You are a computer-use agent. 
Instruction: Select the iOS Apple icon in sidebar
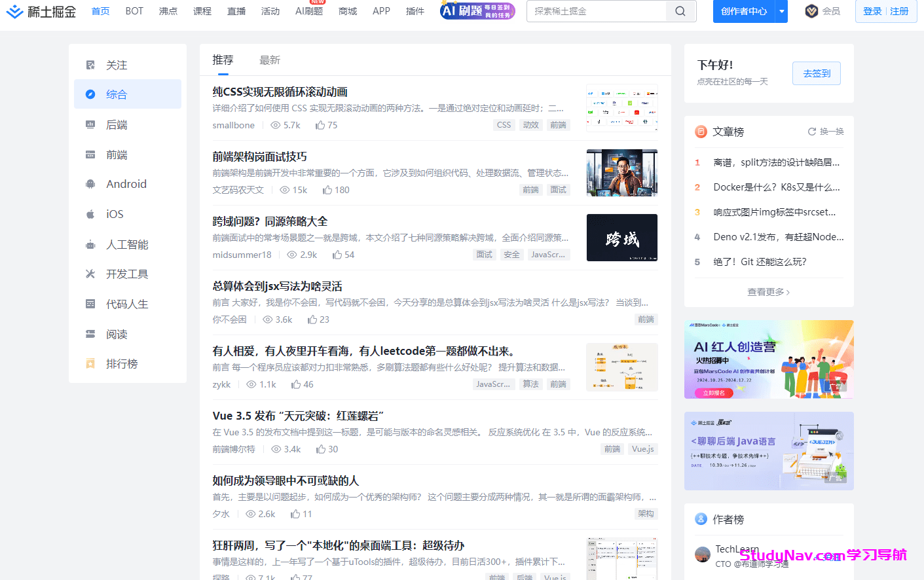click(90, 214)
